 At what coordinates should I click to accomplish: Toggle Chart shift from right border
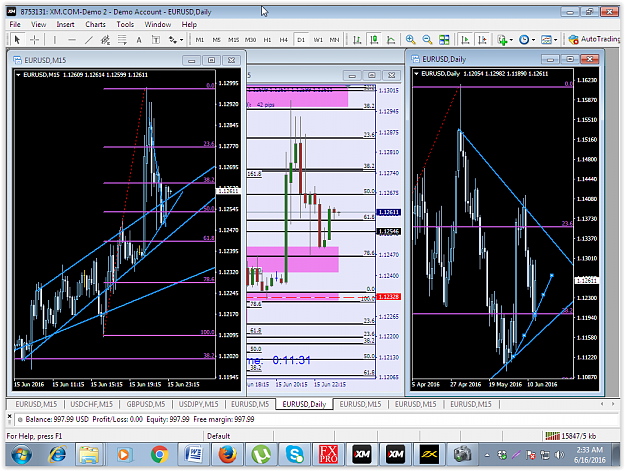click(482, 39)
